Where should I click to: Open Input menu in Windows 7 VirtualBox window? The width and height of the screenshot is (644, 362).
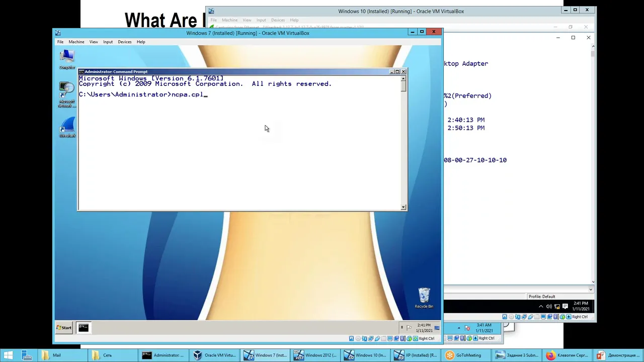click(x=108, y=42)
